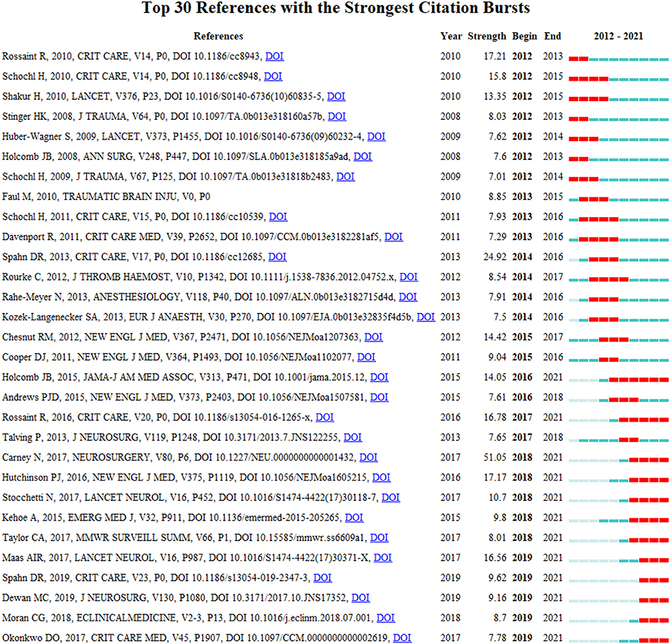Click the Faul M 2010 Traumatic Brain Inju reference
670x644 pixels.
pos(106,197)
